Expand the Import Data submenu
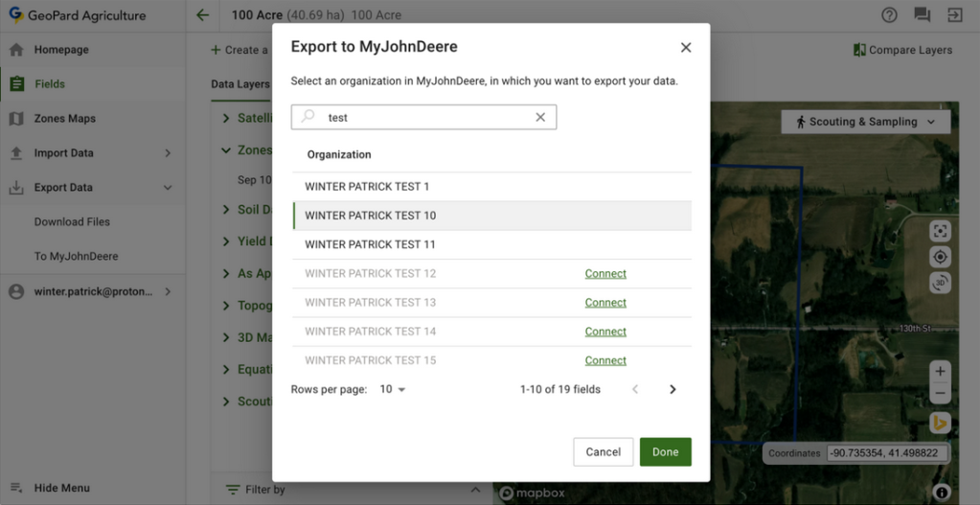The height and width of the screenshot is (505, 980). [x=168, y=153]
